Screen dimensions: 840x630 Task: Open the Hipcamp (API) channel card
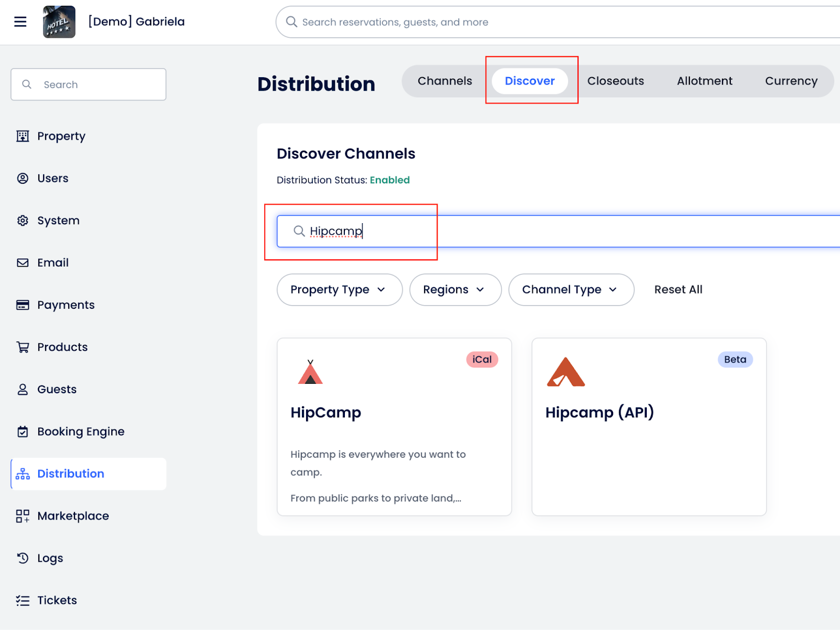tap(649, 427)
